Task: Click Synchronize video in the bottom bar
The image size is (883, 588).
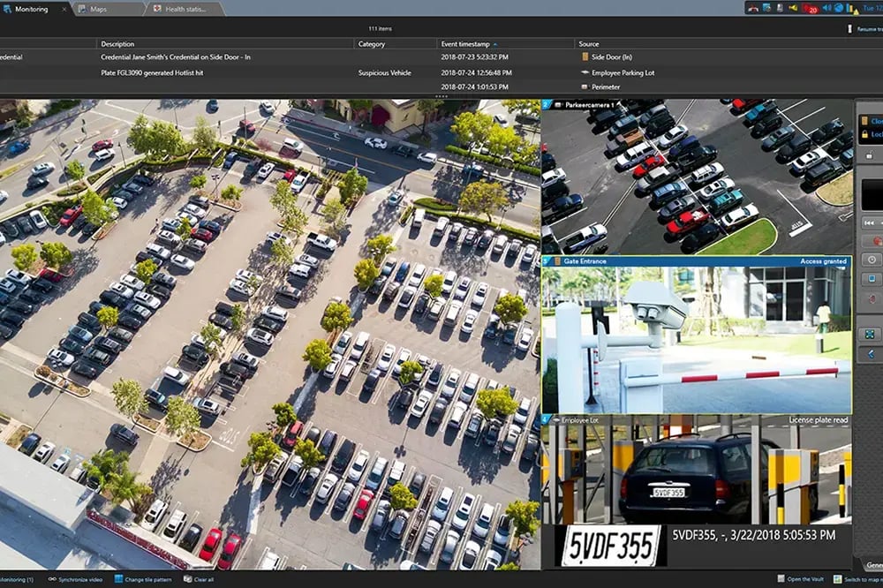Action: pos(75,579)
